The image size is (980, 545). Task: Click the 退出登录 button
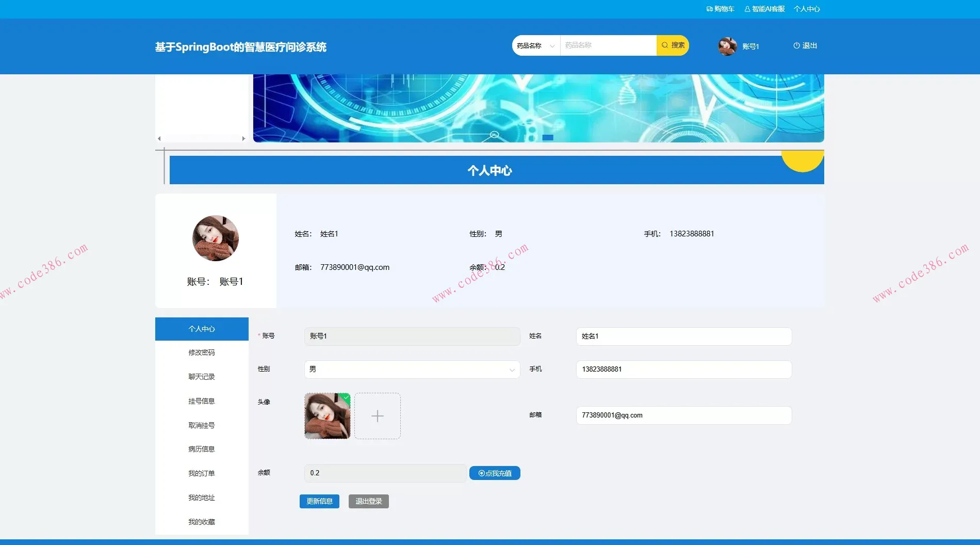[368, 501]
